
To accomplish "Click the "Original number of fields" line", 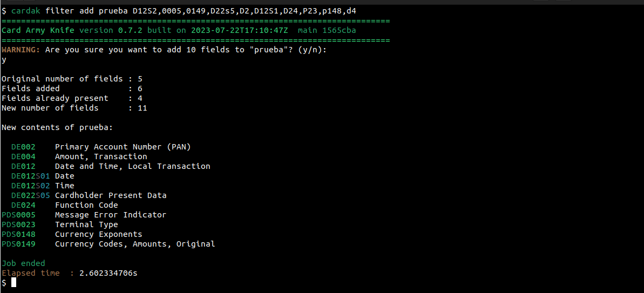I will click(72, 79).
